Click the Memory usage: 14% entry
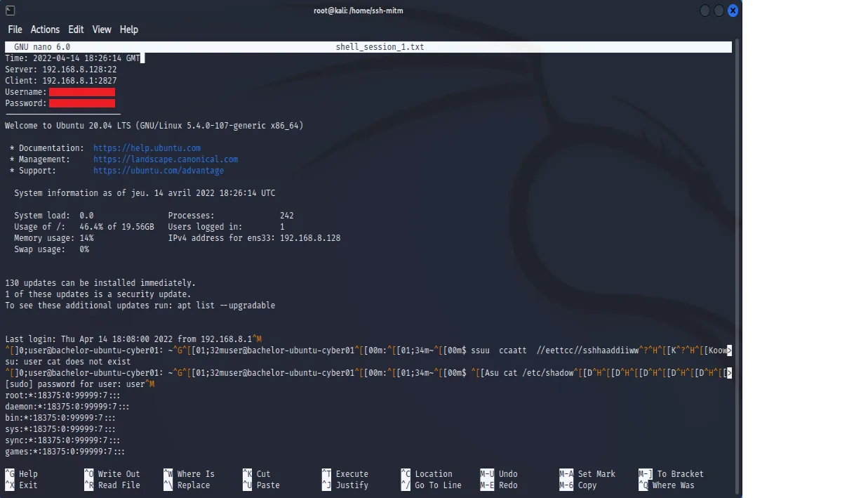The height and width of the screenshot is (498, 868). pos(54,238)
